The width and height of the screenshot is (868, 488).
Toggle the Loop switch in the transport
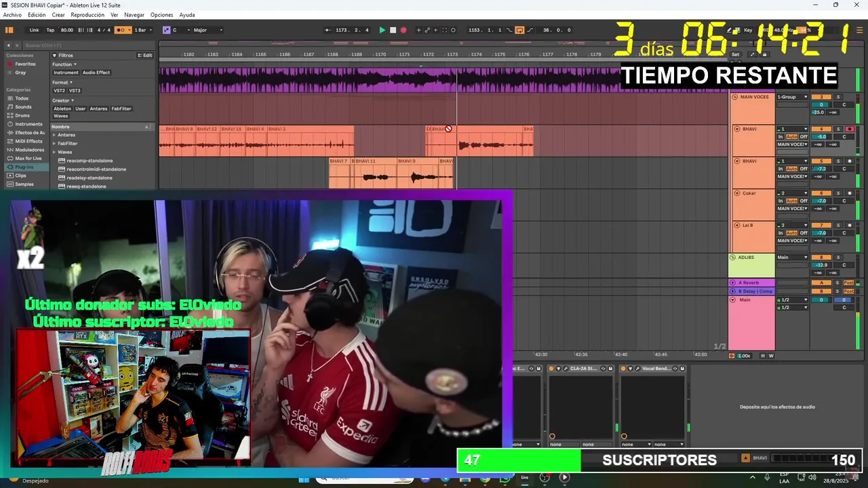click(519, 30)
